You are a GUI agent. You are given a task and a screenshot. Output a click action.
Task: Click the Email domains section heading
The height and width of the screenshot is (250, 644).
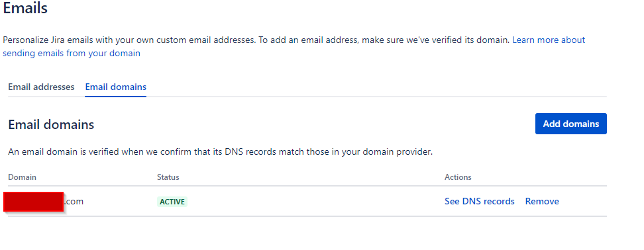click(x=51, y=124)
